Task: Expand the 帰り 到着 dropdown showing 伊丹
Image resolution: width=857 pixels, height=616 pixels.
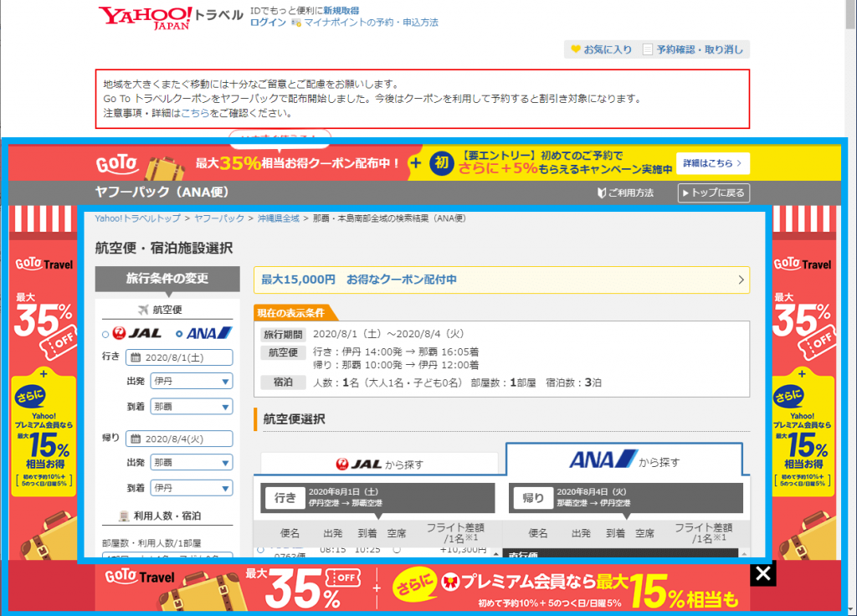Action: pos(192,488)
